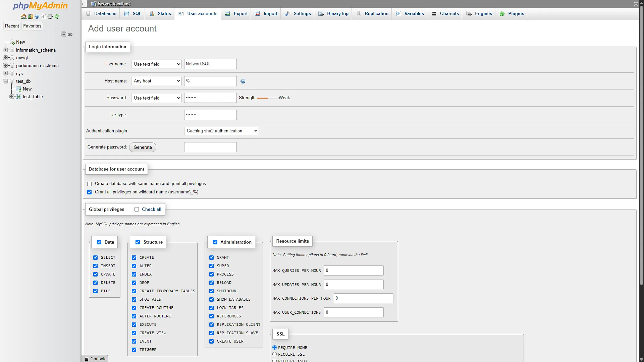The width and height of the screenshot is (644, 362).
Task: Click the test_Table table icon
Action: click(19, 97)
